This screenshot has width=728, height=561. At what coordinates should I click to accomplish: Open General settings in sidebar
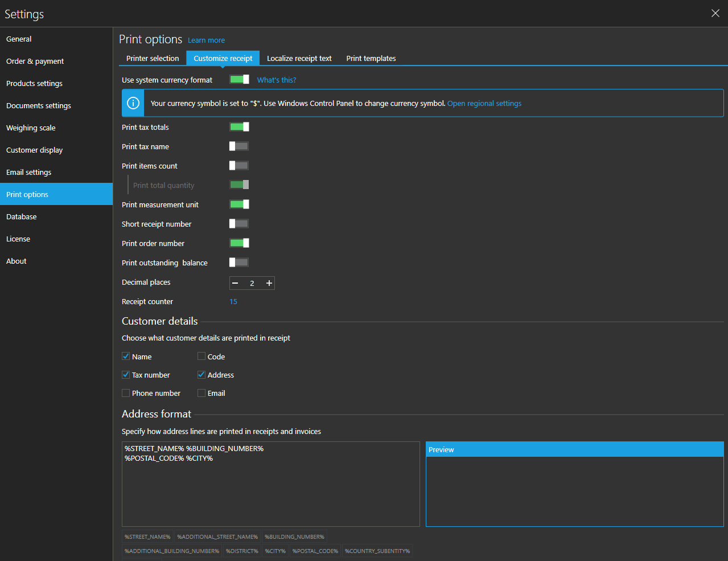[56, 39]
